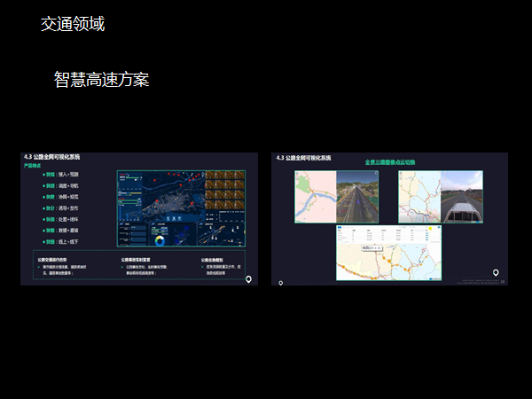
Task: Click the location pin icon on left slide
Action: [x=248, y=279]
